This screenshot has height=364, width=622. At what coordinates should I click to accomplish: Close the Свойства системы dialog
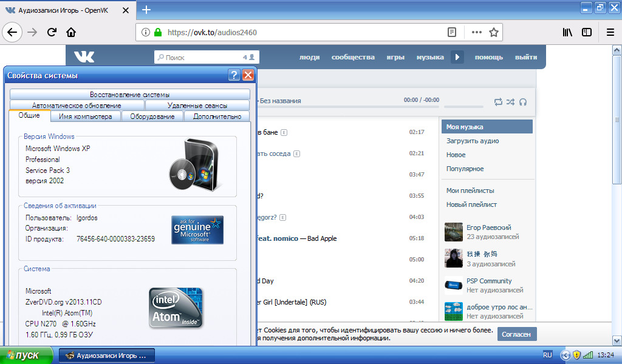pos(248,75)
